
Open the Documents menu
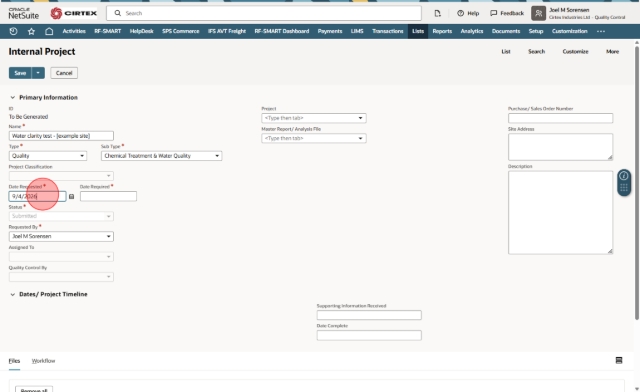point(506,31)
